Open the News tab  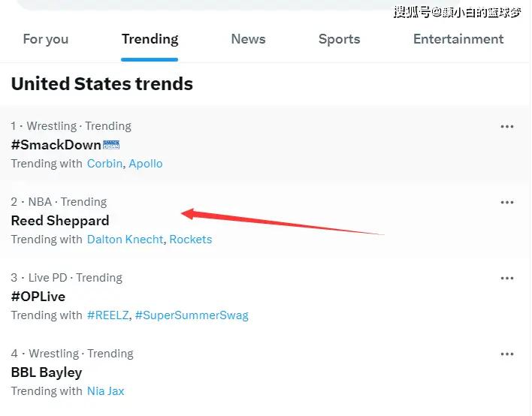coord(249,39)
